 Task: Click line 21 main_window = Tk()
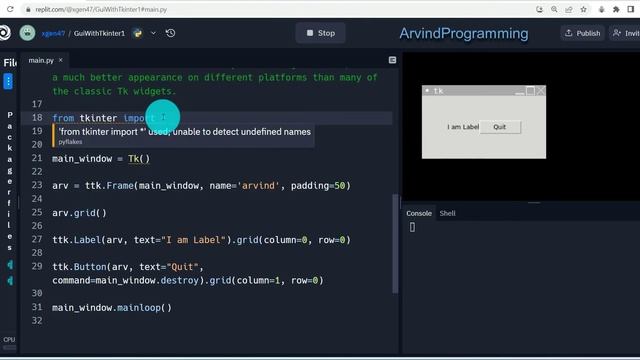coord(101,159)
